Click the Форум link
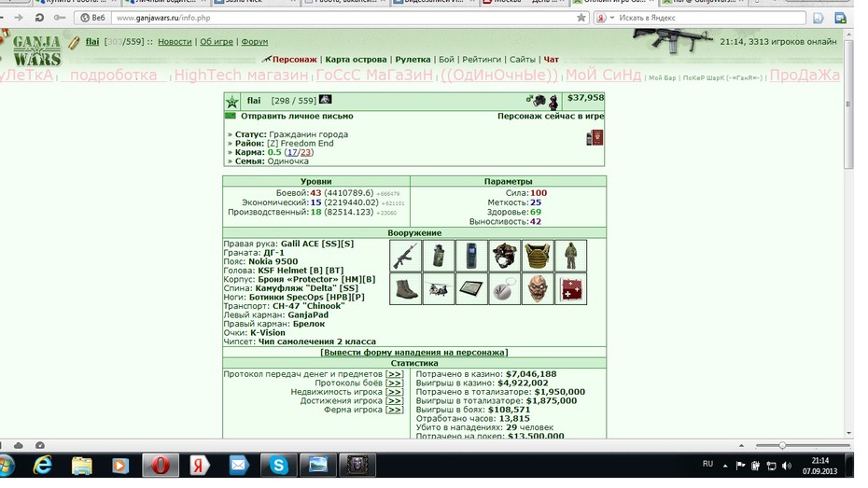Image resolution: width=868 pixels, height=488 pixels. coord(255,41)
